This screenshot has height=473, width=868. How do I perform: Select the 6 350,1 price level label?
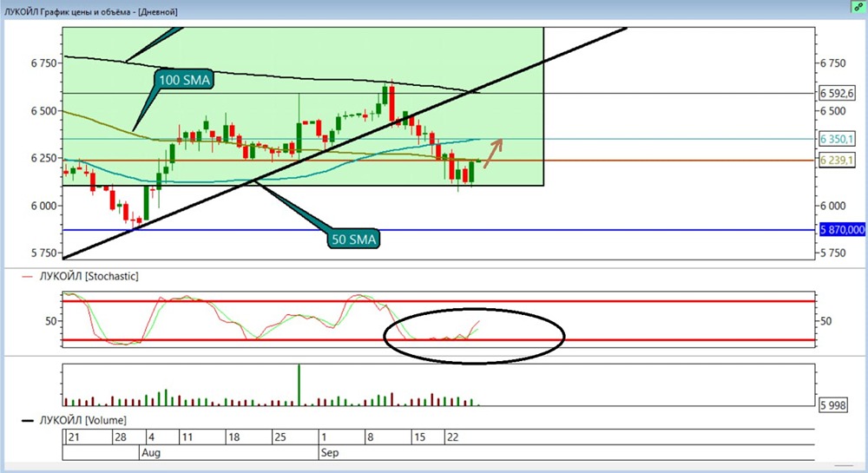click(837, 139)
